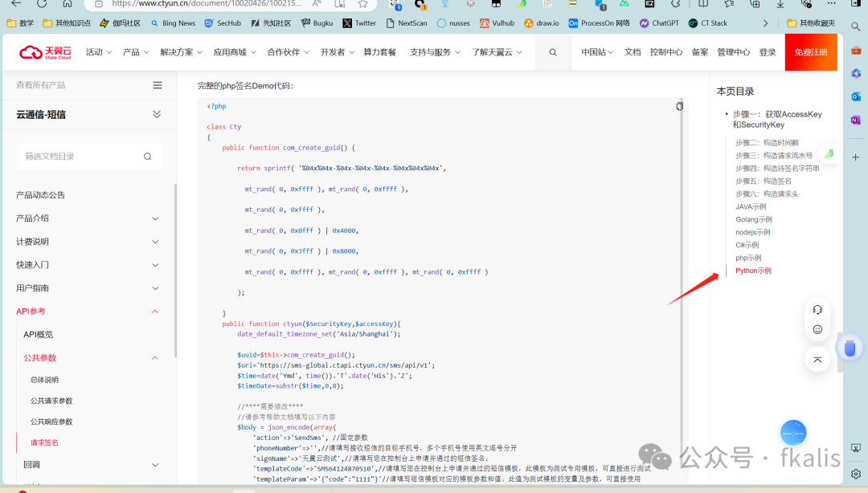Toggle the product list hamburger menu
Screen dimensions: 868x493
pyautogui.click(x=158, y=85)
